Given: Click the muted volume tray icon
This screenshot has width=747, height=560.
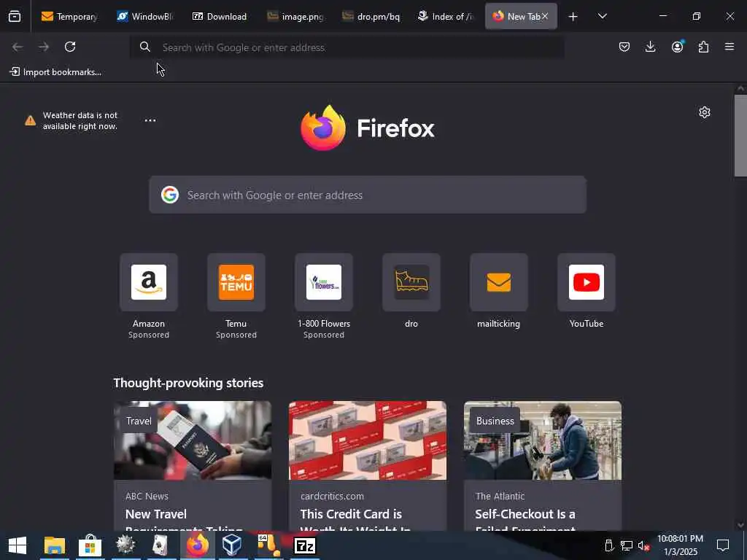Looking at the screenshot, I should pos(643,545).
